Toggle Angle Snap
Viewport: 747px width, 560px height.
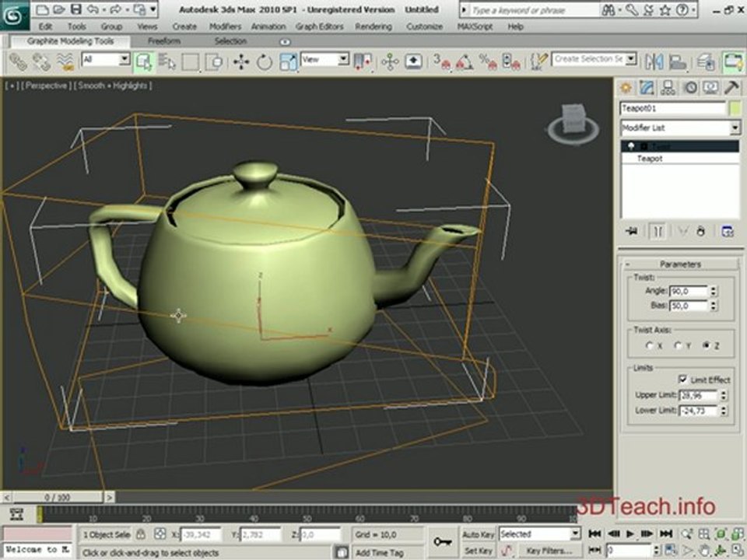click(x=465, y=62)
